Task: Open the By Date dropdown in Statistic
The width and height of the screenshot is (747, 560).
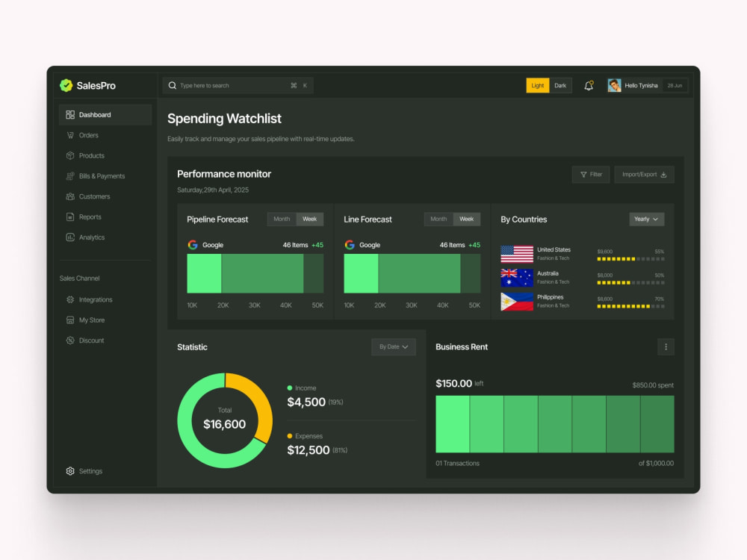Action: 394,347
